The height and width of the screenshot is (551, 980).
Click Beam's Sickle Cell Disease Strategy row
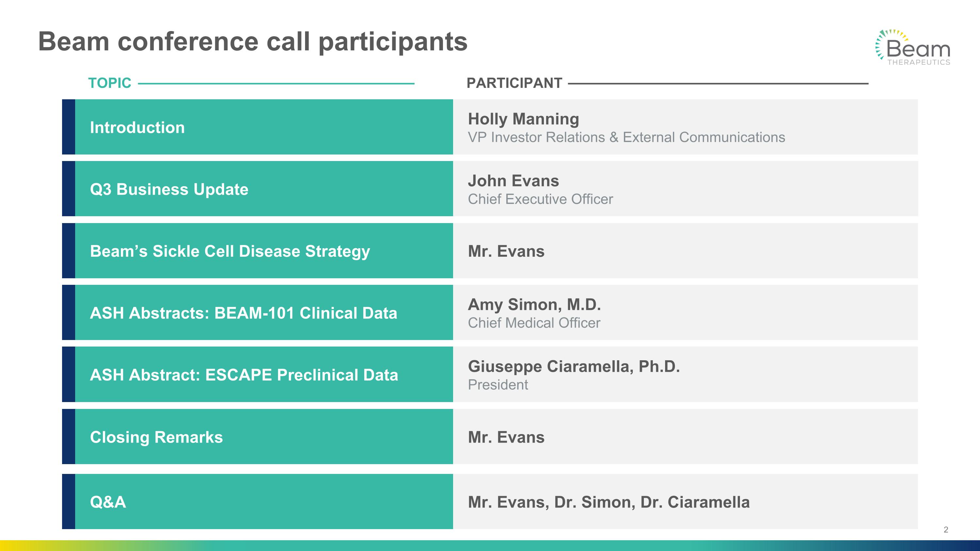230,251
